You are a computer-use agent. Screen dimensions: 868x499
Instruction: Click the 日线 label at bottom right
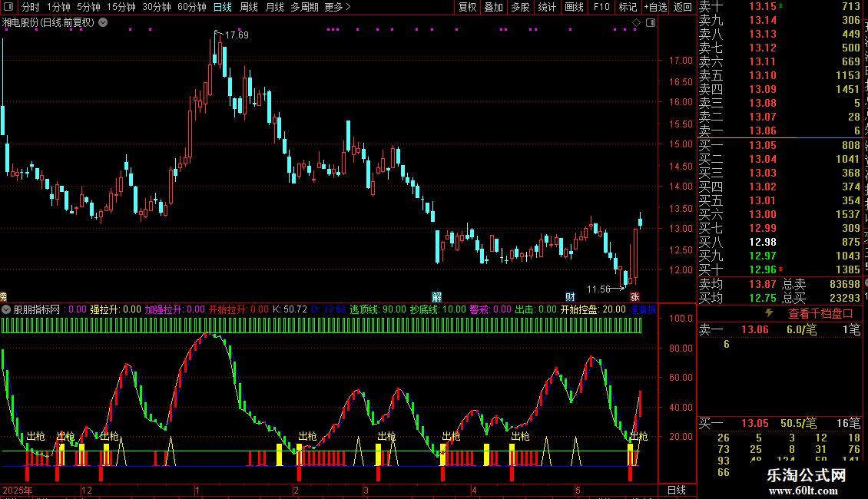click(677, 490)
